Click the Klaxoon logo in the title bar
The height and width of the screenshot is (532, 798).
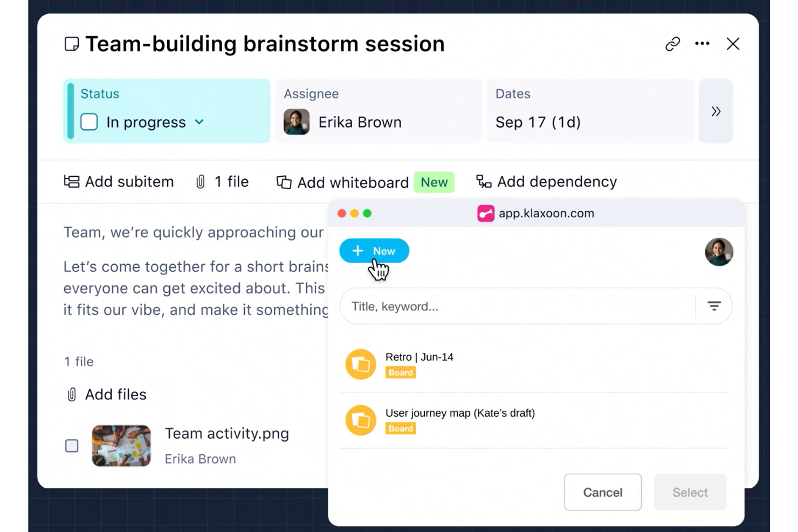pos(485,213)
